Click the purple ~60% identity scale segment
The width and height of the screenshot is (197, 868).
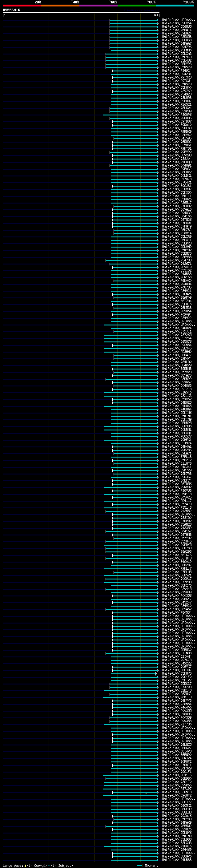tap(98, 6)
